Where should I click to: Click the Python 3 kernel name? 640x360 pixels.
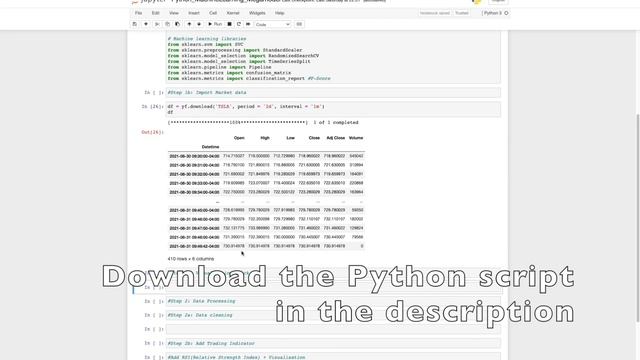[x=492, y=13]
